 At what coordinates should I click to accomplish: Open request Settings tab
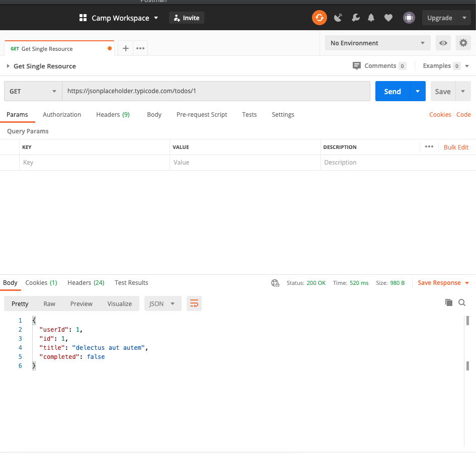click(283, 114)
